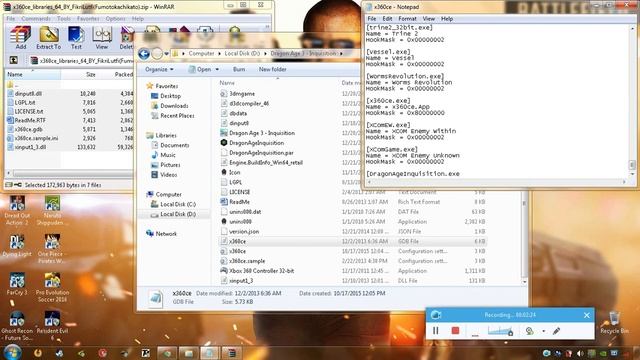
Task: Open Resident Evil 6 desktop shortcut
Action: tap(52, 326)
